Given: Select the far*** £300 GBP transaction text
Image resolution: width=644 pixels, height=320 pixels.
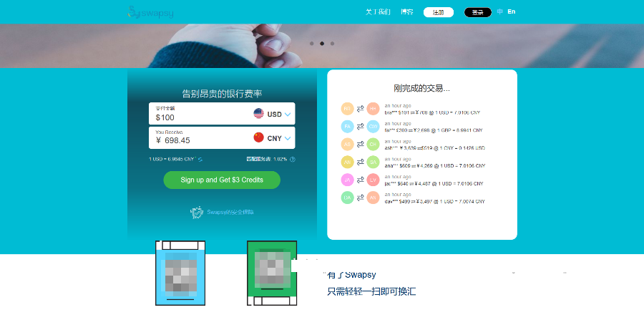Looking at the screenshot, I should point(434,130).
